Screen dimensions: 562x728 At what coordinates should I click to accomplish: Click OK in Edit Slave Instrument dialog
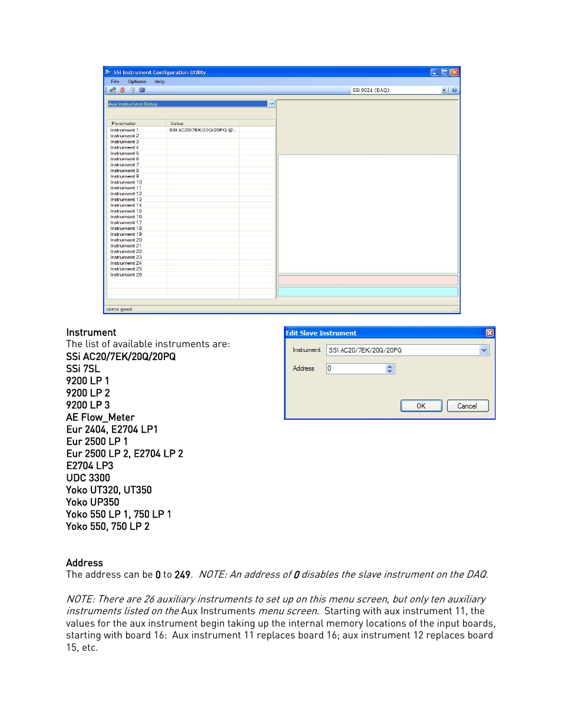tap(421, 406)
